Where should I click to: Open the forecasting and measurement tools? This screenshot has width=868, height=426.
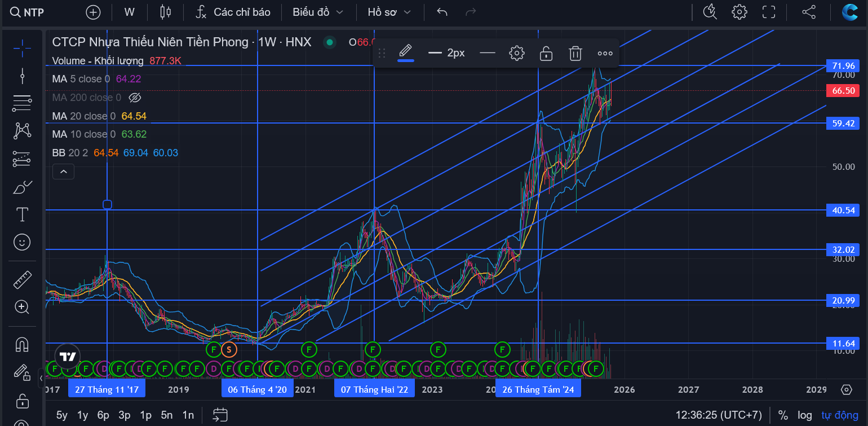(x=22, y=159)
